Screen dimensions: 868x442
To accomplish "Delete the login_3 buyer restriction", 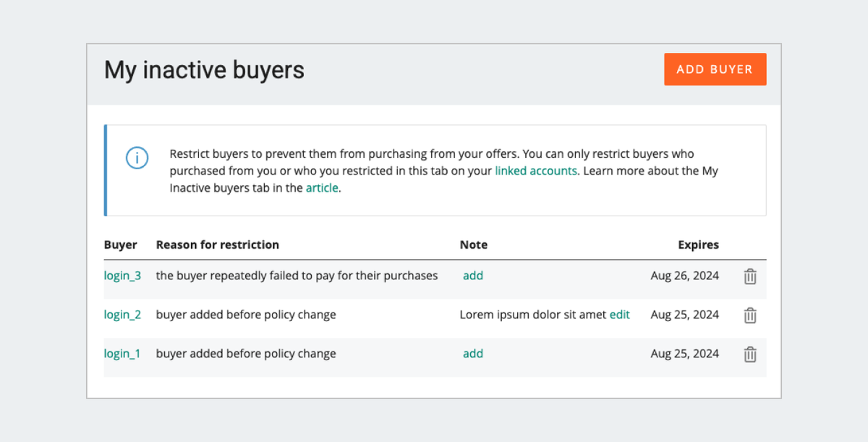I will (x=750, y=276).
